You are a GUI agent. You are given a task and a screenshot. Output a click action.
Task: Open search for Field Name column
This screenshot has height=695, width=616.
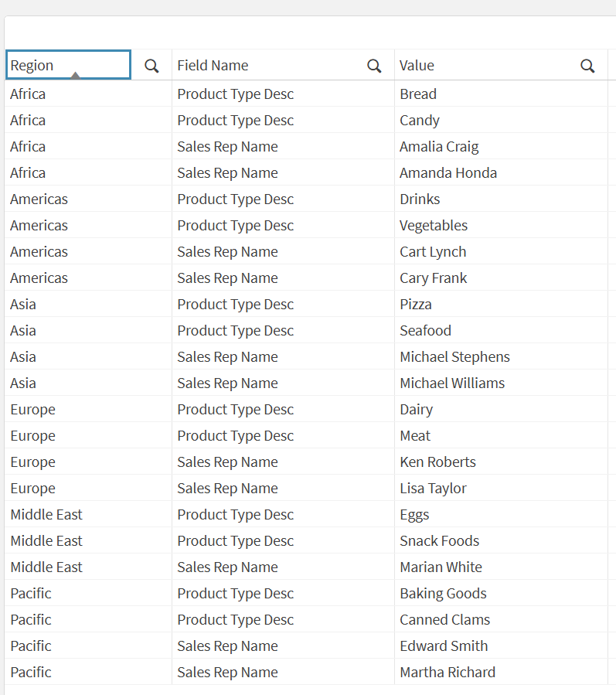374,66
